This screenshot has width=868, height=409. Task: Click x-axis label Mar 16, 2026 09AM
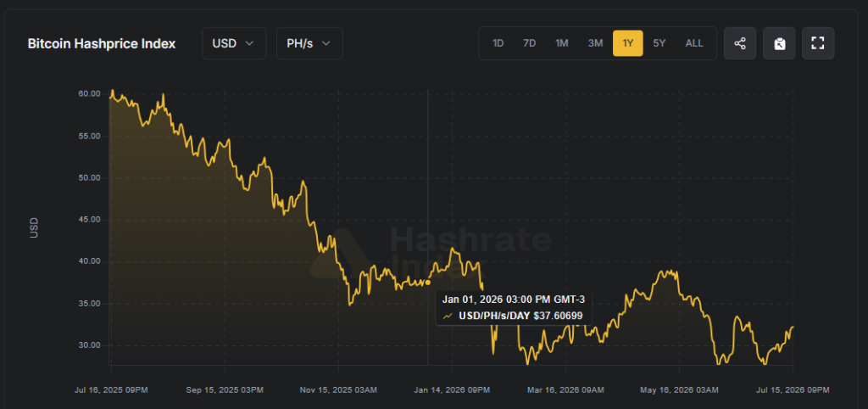coord(565,390)
